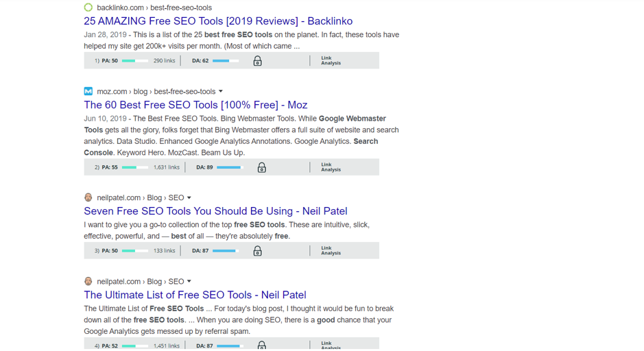The height and width of the screenshot is (351, 644).
Task: Click 'DA: 62' label in row 1
Action: [x=200, y=61]
